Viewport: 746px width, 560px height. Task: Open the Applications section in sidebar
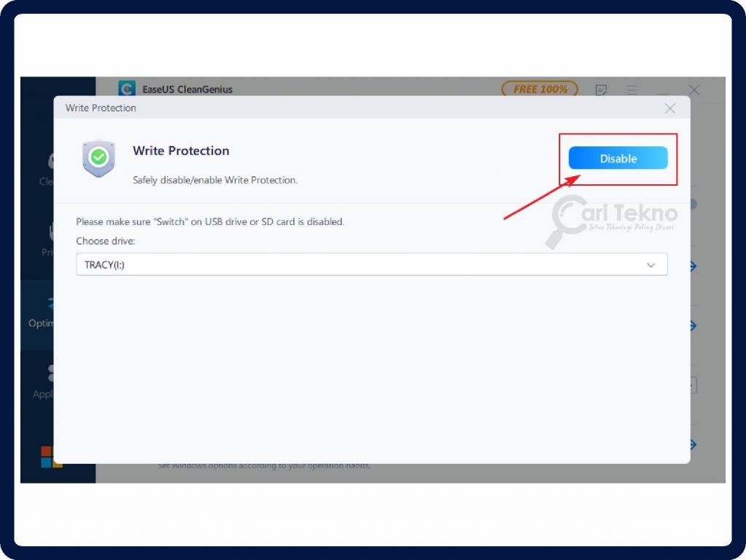click(x=49, y=374)
